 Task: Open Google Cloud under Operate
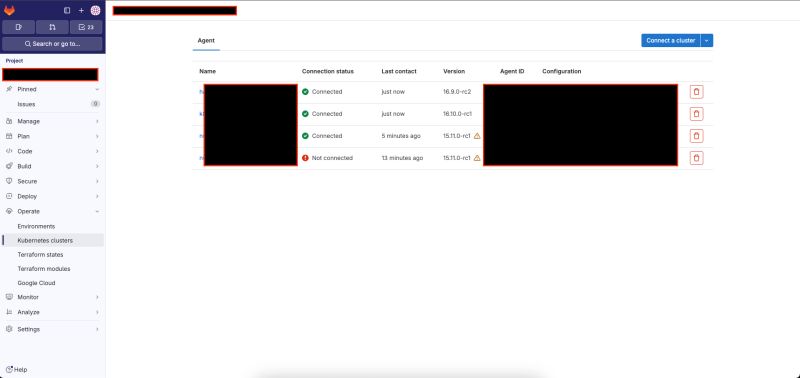[52, 283]
